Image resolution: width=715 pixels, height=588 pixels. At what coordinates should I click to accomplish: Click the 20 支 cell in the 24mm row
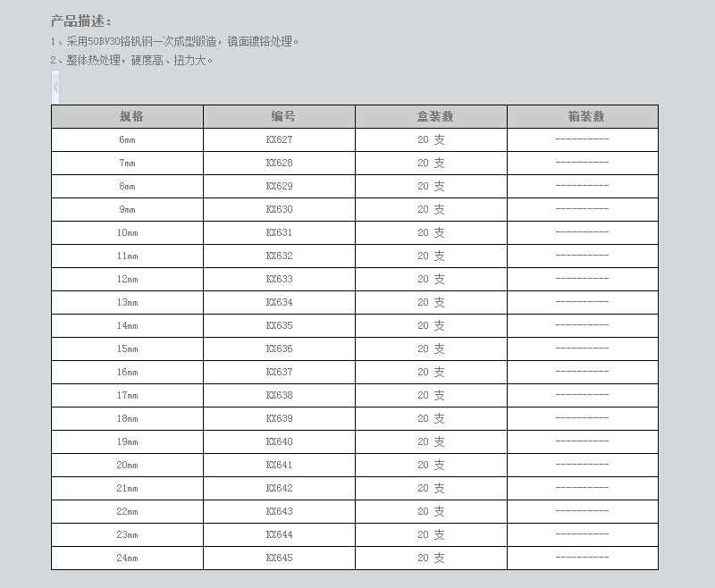(x=431, y=559)
